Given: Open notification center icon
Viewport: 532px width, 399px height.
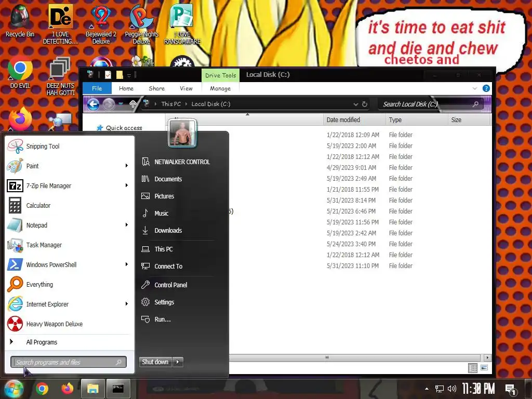Looking at the screenshot, I should [x=511, y=389].
